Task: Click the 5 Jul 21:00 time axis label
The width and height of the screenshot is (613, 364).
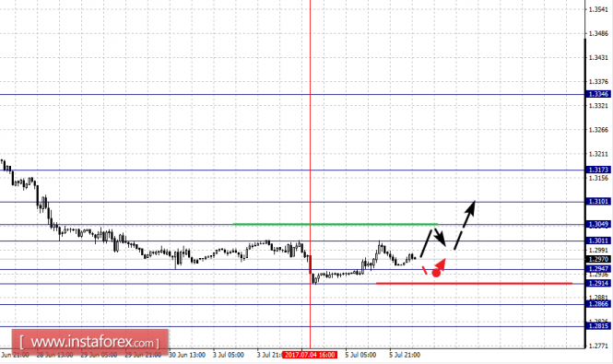Action: click(405, 355)
